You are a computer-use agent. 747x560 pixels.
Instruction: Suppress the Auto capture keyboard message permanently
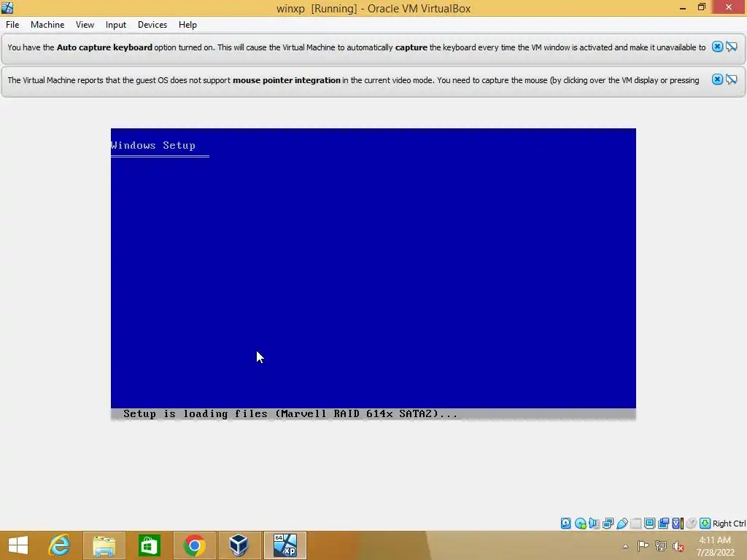click(x=732, y=47)
